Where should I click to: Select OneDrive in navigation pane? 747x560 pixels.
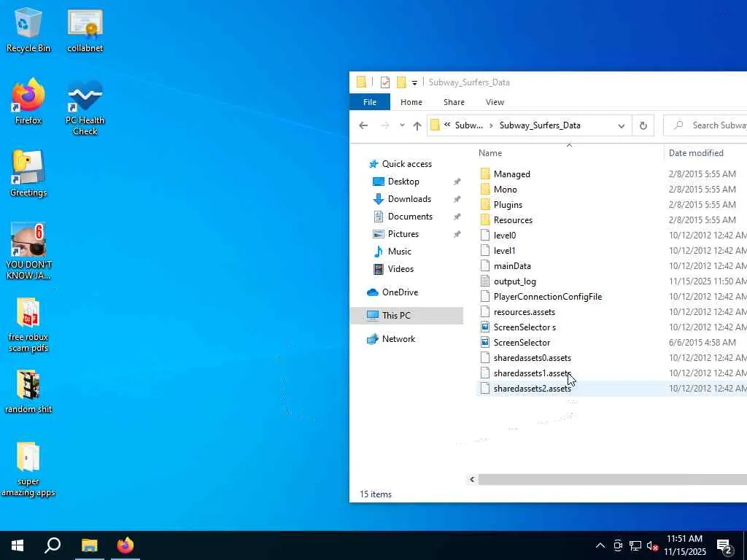(400, 292)
